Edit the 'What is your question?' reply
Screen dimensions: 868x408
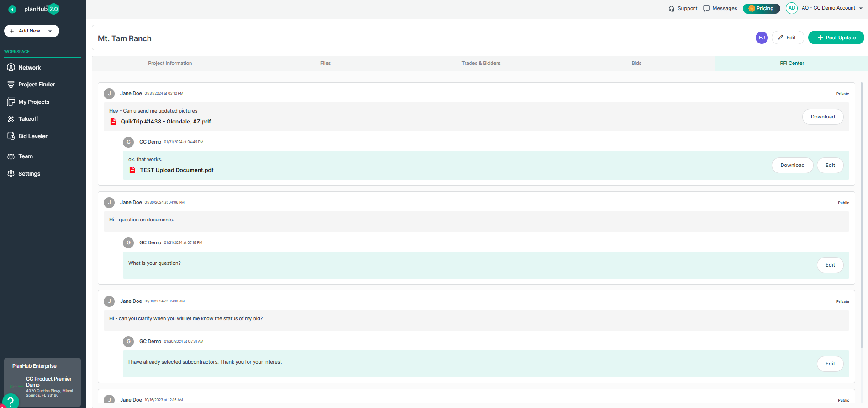pyautogui.click(x=830, y=265)
